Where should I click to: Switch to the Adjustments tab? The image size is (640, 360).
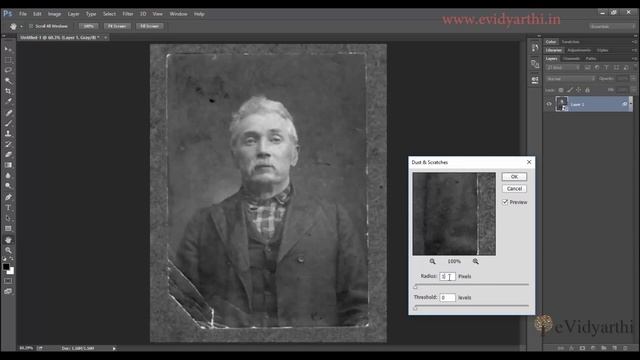pyautogui.click(x=579, y=50)
